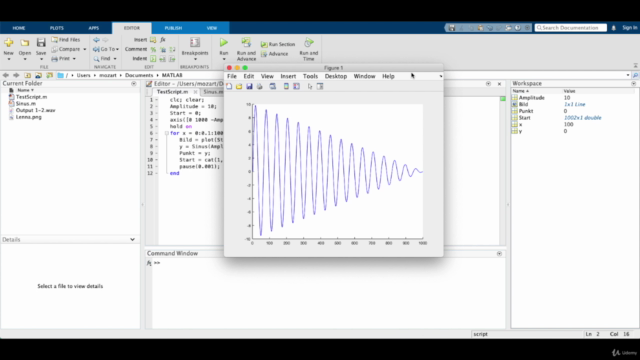Select Sinus.m in Current Folder

coord(26,104)
